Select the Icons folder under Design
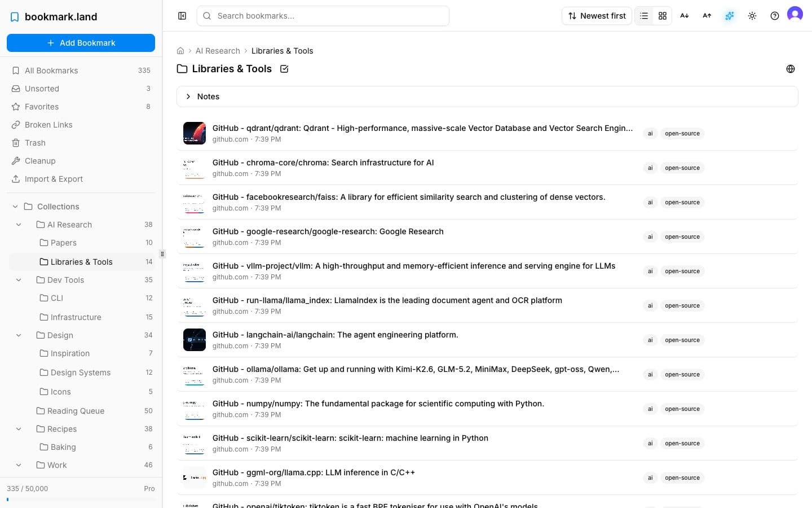The height and width of the screenshot is (508, 812). click(81, 392)
